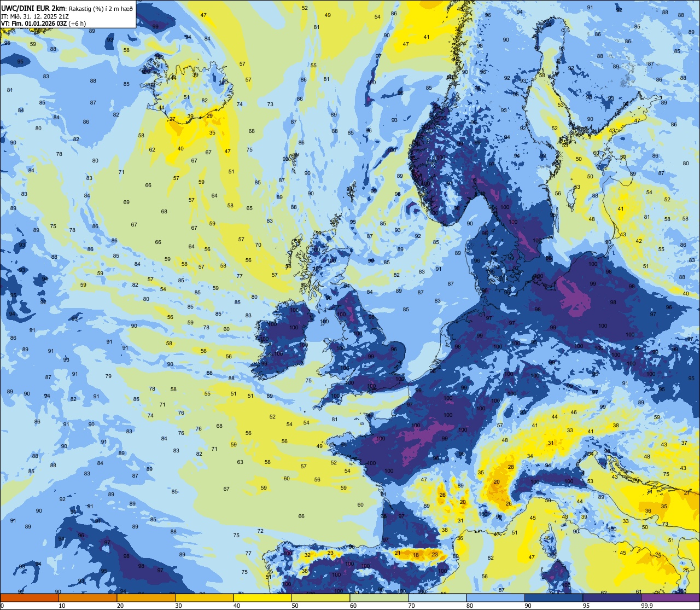Viewport: 700px width, 610px height.
Task: Click the "99.9" tick label on the color scale
Action: pyautogui.click(x=647, y=606)
